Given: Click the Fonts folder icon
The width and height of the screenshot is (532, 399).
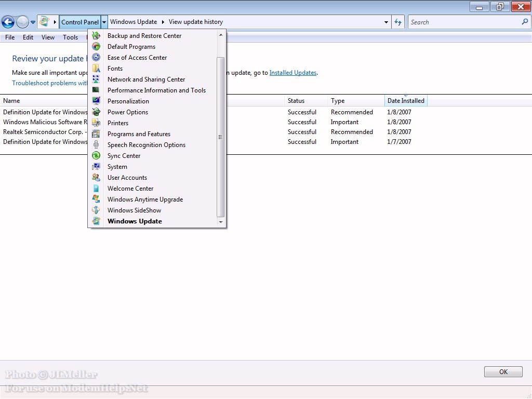Looking at the screenshot, I should point(96,69).
